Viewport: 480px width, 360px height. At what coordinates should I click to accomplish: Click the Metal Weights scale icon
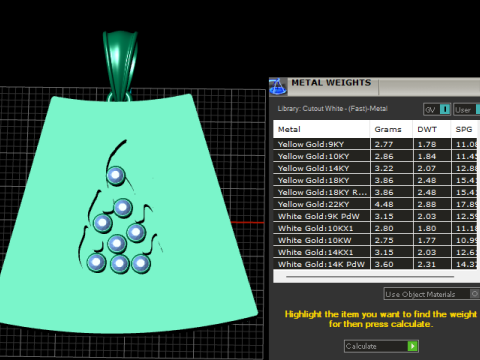point(278,87)
